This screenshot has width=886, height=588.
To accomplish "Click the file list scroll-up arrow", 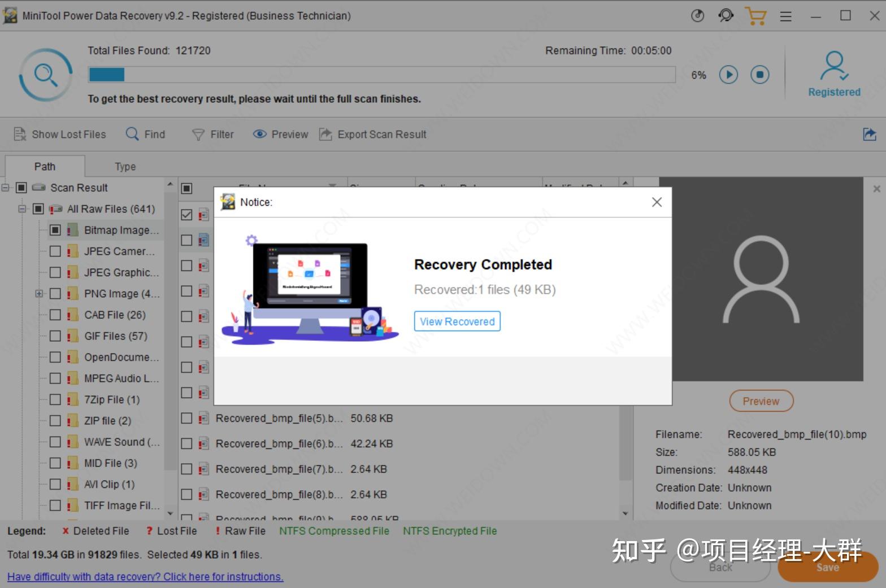I will pyautogui.click(x=625, y=183).
